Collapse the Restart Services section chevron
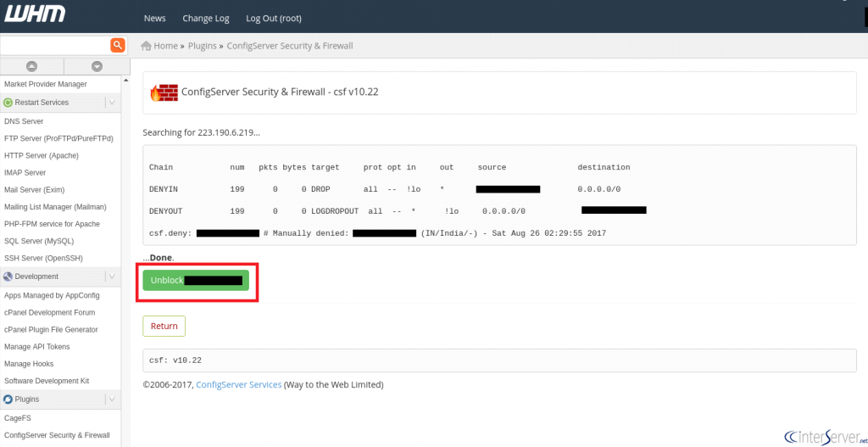The width and height of the screenshot is (868, 447). pos(112,103)
